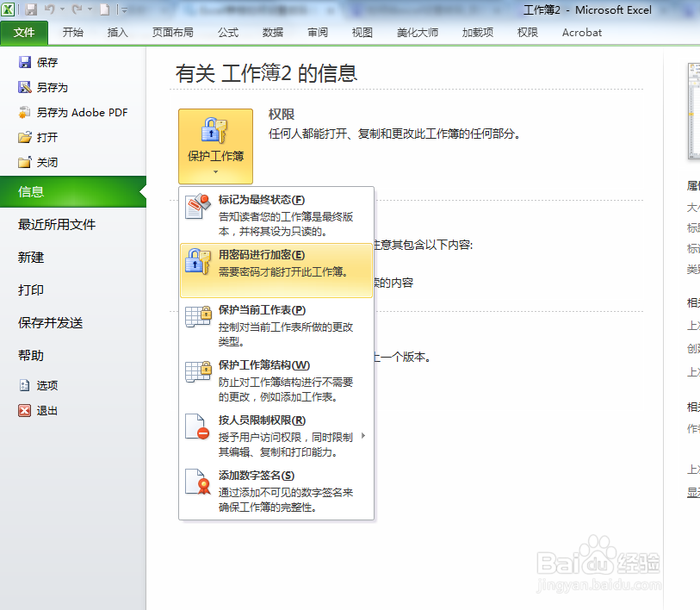
Task: Click the Redo icon in quick access toolbar
Action: tap(77, 9)
